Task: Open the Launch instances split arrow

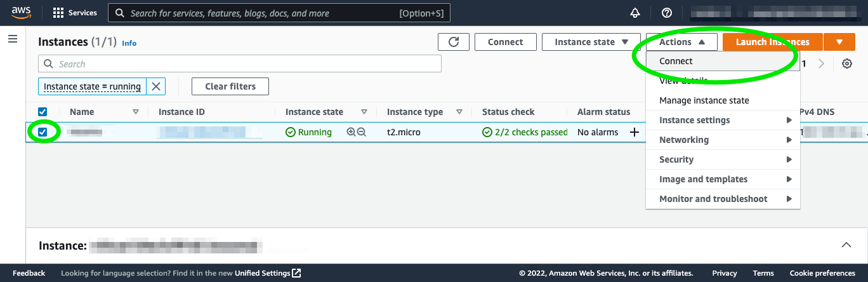Action: 839,42
